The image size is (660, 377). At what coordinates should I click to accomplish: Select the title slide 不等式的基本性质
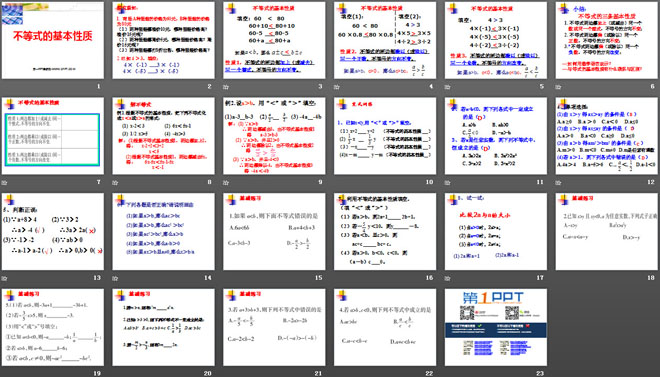pos(53,40)
